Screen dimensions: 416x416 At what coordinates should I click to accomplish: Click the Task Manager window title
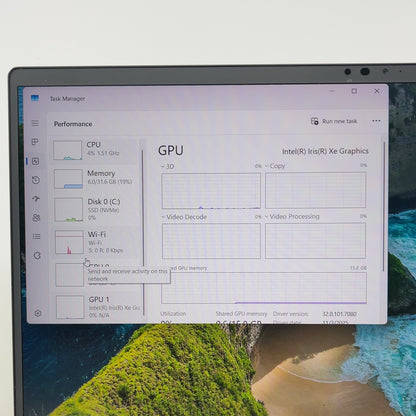[67, 99]
